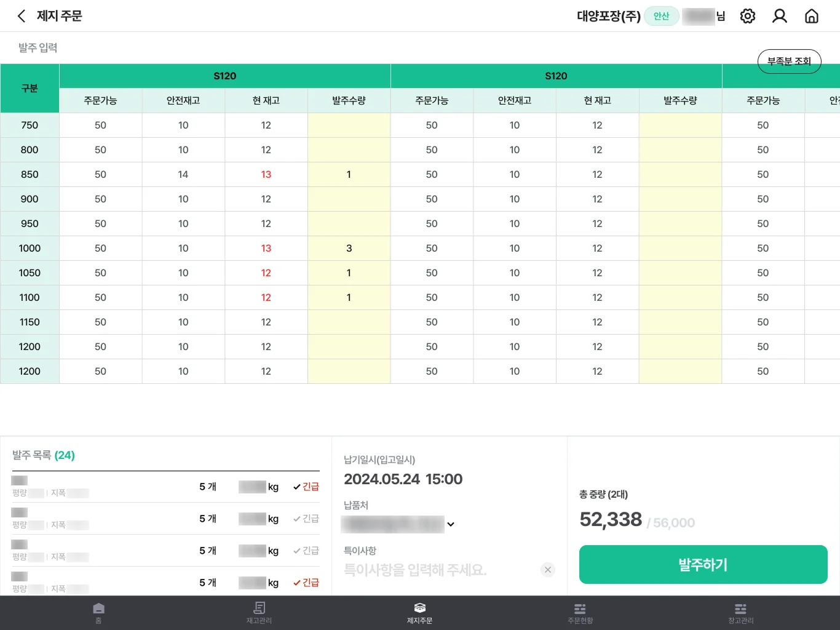Tap the 안산 location badge

[x=662, y=16]
